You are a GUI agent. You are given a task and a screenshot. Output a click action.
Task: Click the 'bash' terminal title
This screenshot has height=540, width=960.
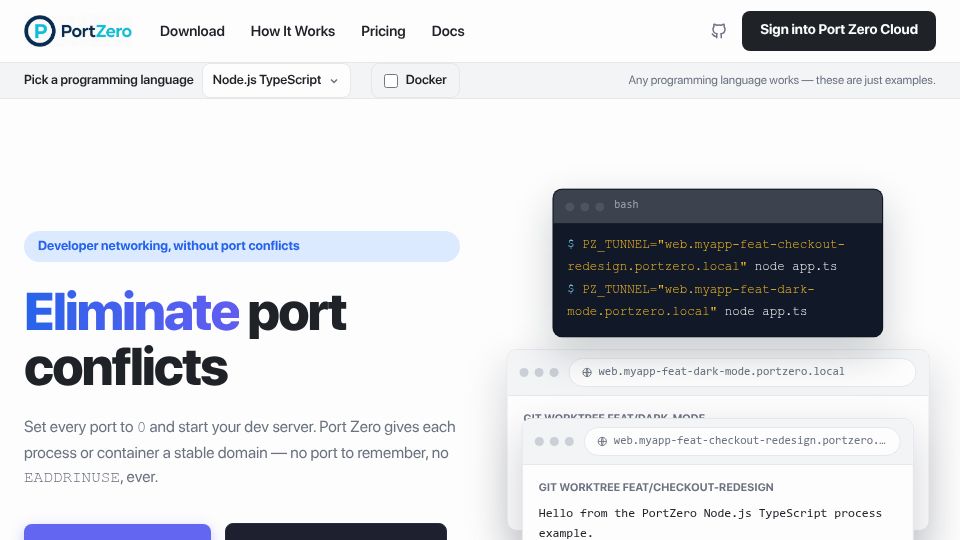point(626,204)
